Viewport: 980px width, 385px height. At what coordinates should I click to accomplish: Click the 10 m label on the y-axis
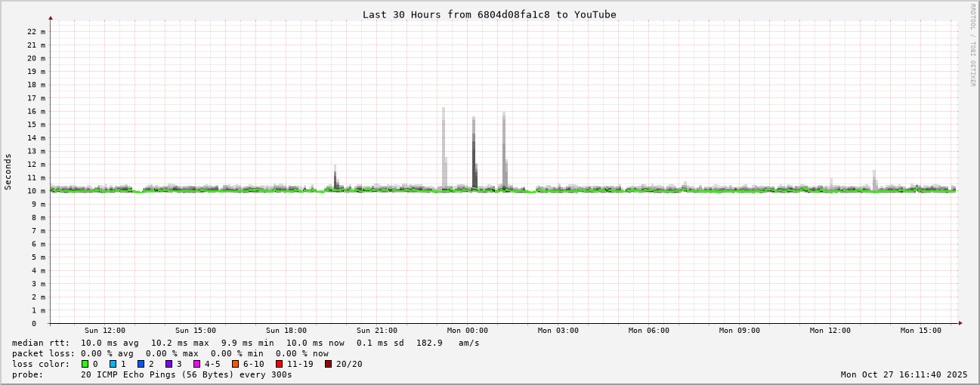(37, 191)
